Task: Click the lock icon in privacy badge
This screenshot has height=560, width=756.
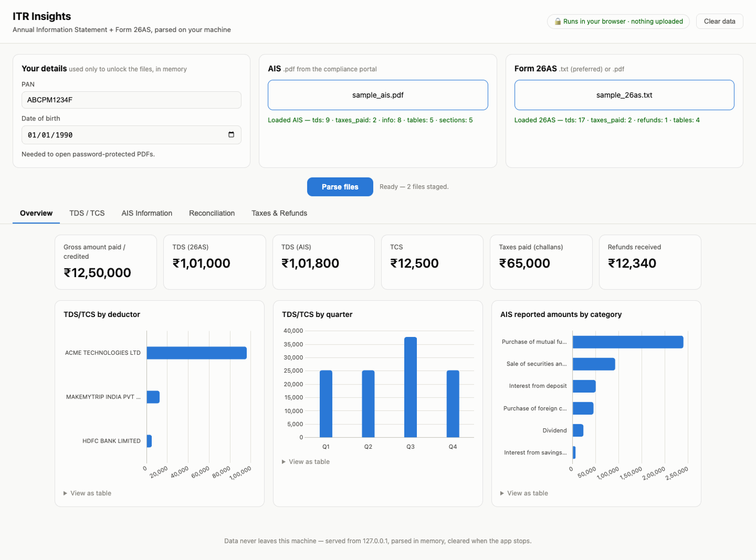Action: pos(558,22)
